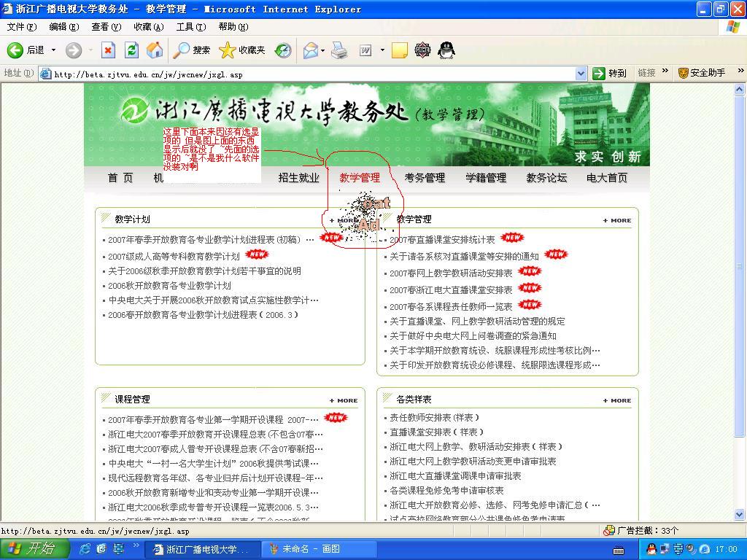Click the vertical scrollbar down arrow
Viewport: 747px width, 560px height.
pyautogui.click(x=740, y=514)
